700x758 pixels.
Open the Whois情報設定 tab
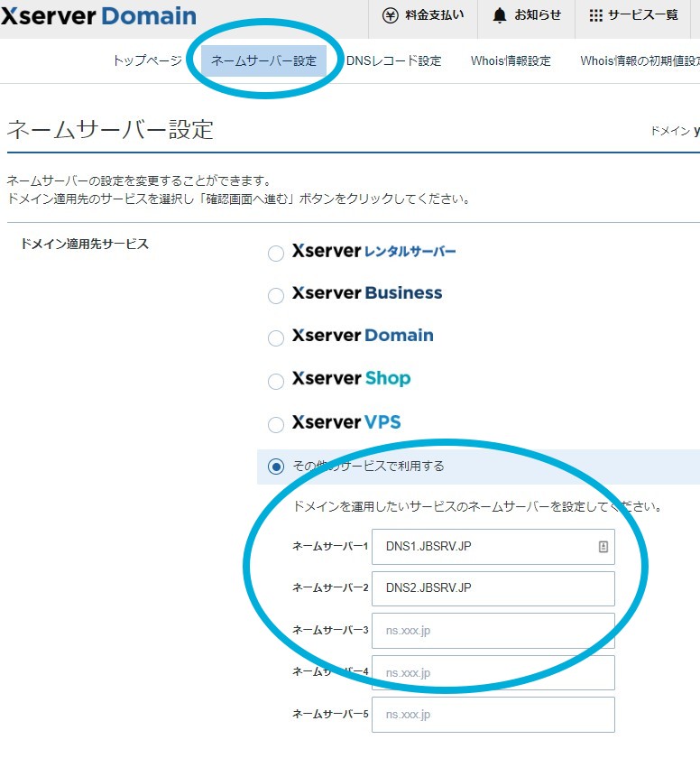click(x=511, y=61)
